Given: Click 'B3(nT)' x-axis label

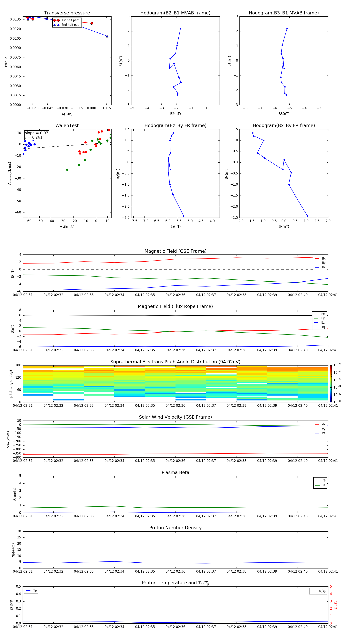Looking at the screenshot, I should [284, 114].
